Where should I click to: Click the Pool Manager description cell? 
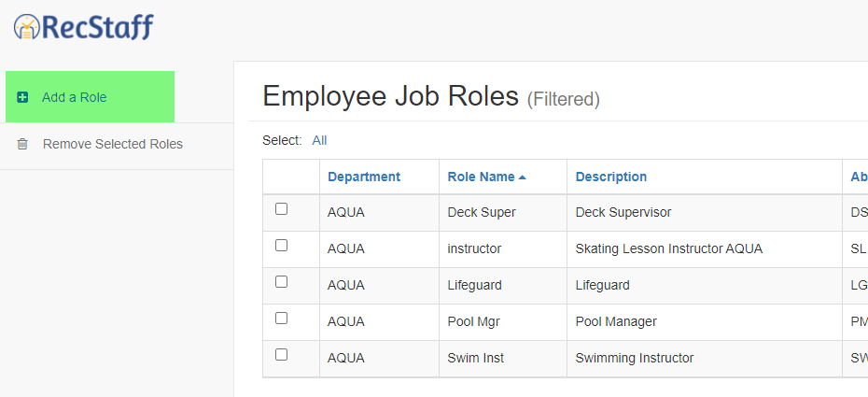click(x=616, y=321)
